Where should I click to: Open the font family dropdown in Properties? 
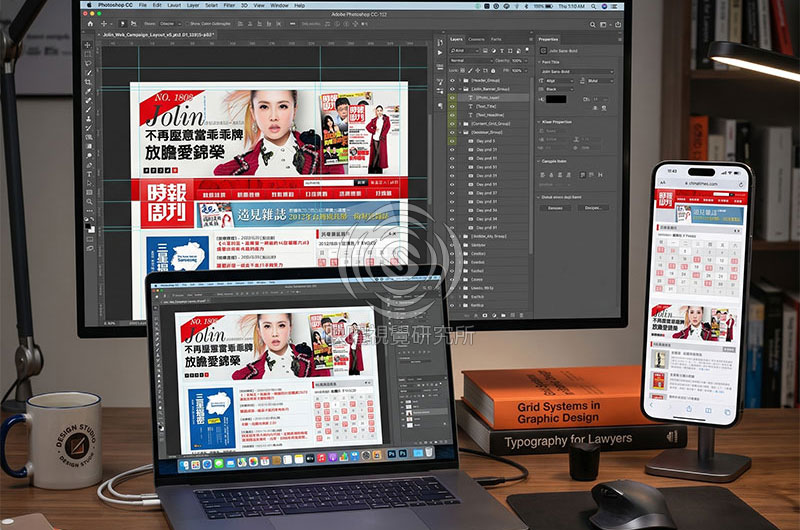click(x=577, y=71)
